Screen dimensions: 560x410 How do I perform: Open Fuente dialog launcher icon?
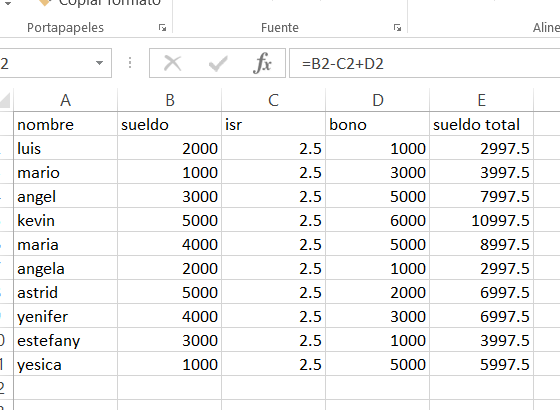click(x=397, y=28)
